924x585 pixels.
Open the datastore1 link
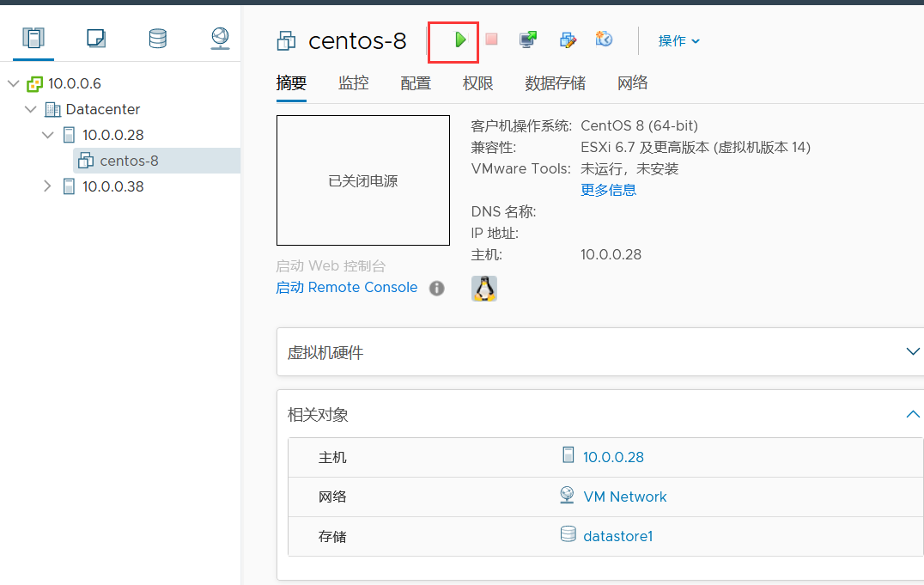(617, 536)
